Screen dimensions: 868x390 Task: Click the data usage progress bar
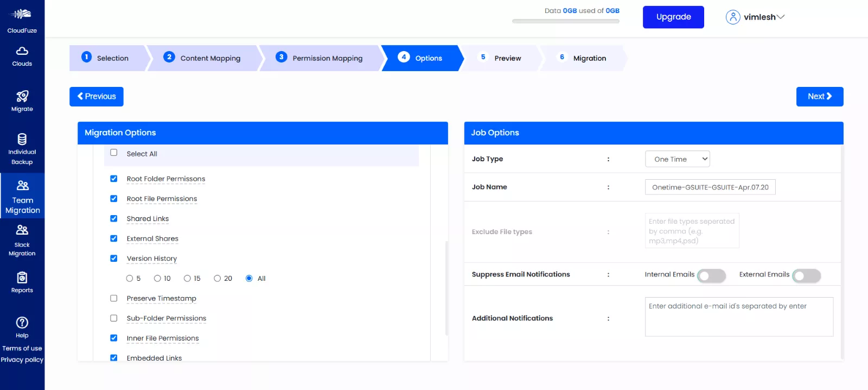click(x=566, y=21)
